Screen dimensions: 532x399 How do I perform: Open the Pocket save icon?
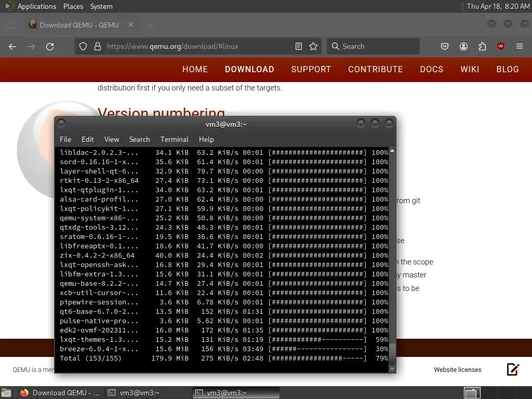coord(445,46)
